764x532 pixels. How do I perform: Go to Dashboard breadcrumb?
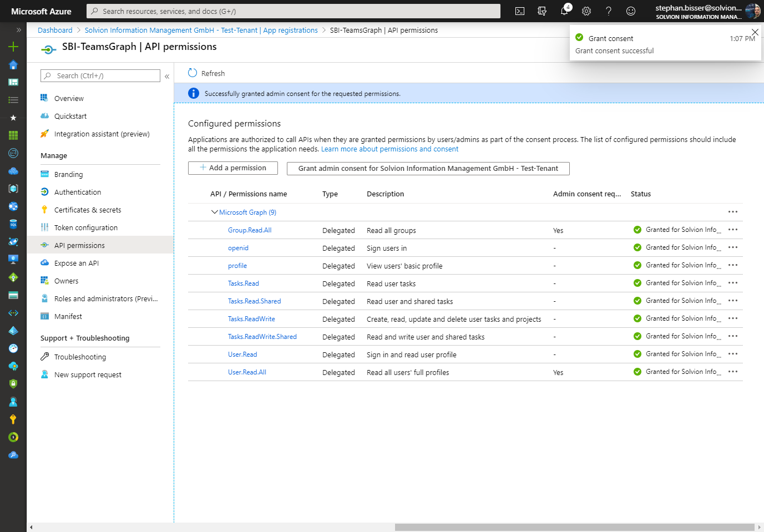pyautogui.click(x=55, y=31)
